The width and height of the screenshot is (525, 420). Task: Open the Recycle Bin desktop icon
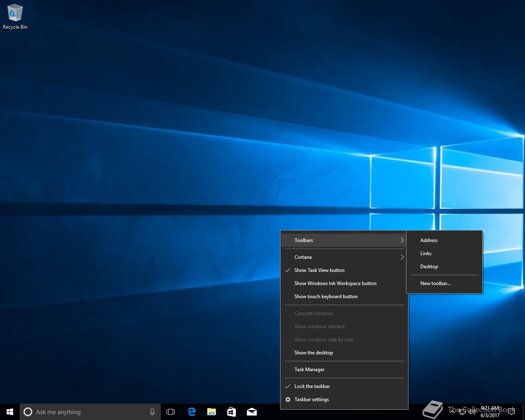pos(15,17)
